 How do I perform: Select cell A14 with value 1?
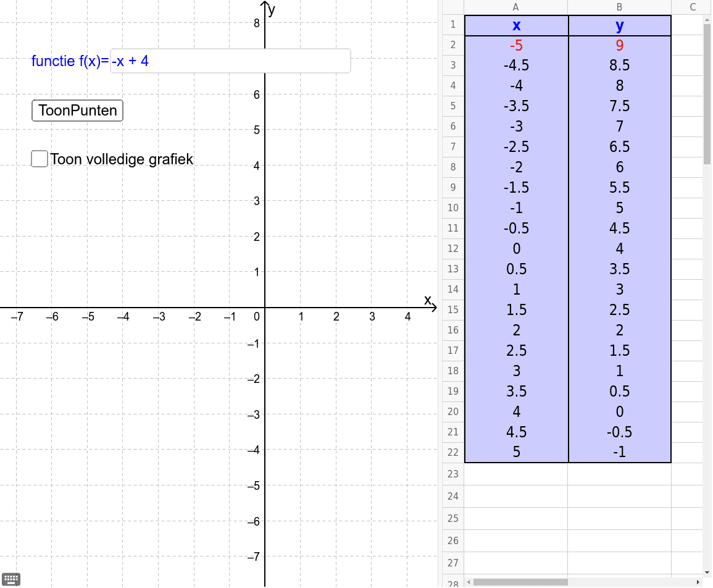(516, 290)
